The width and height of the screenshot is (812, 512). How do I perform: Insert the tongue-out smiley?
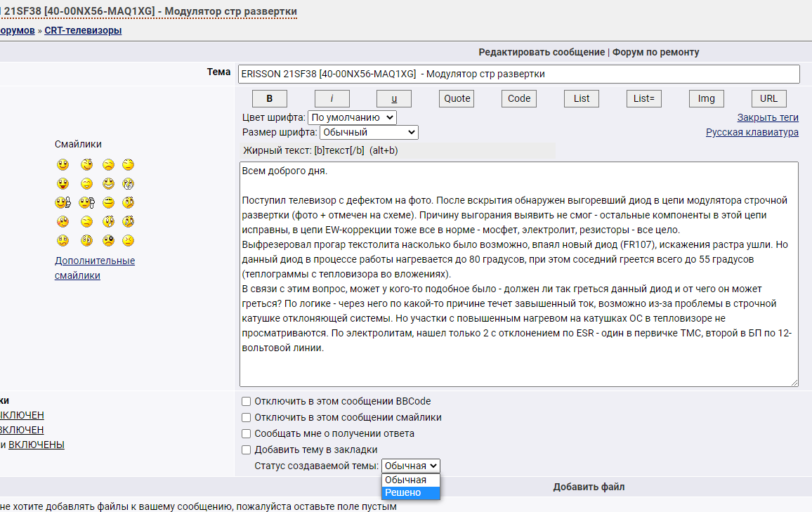(x=63, y=184)
